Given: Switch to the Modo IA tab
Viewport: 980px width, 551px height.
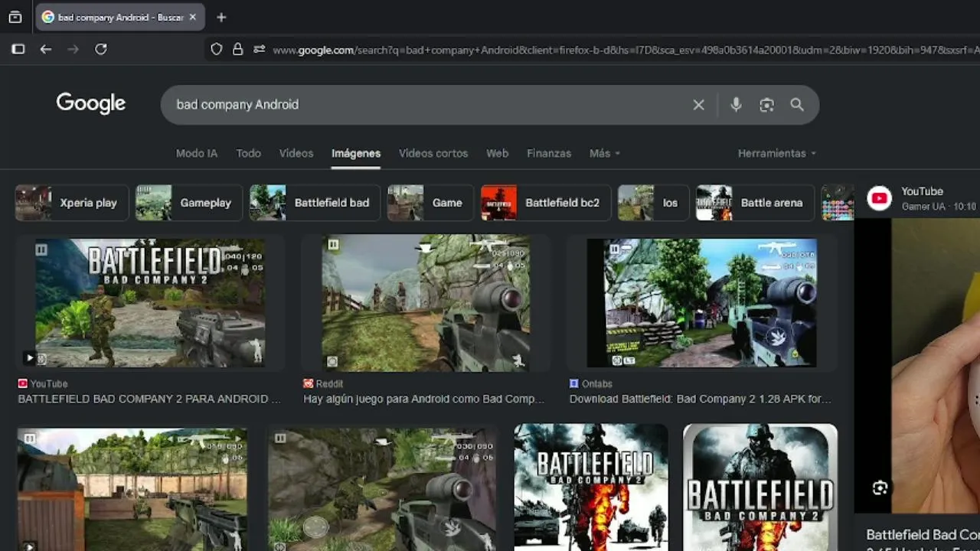Looking at the screenshot, I should (x=197, y=153).
